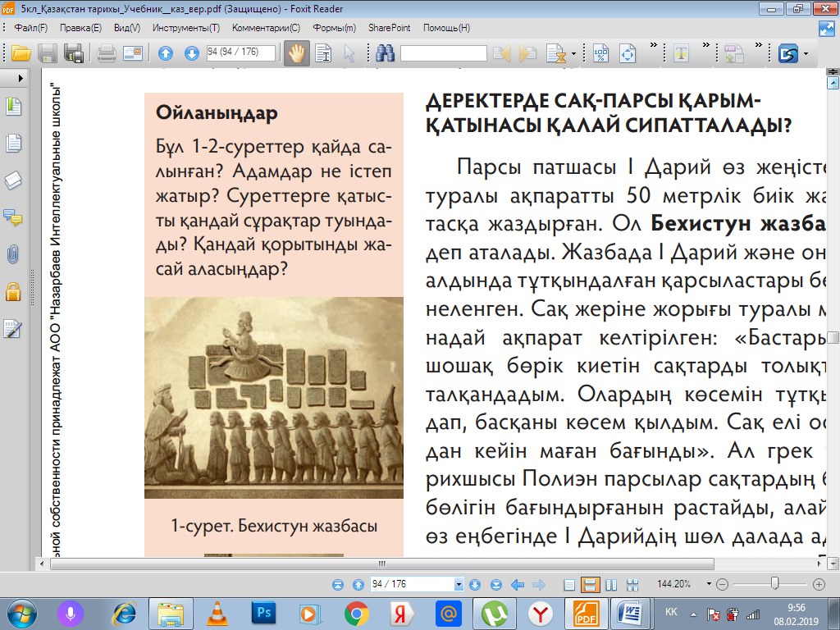
Task: Click the Actual Size 100% icon
Action: (x=601, y=53)
